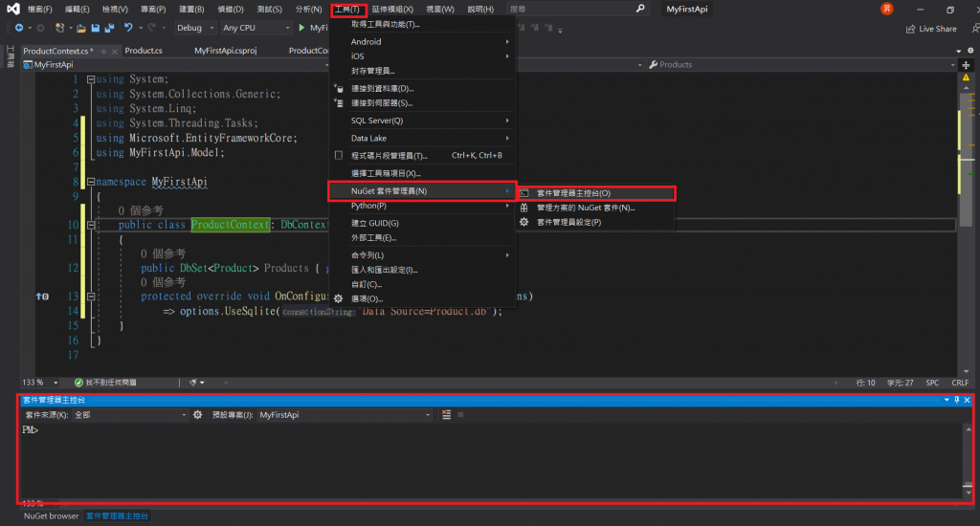Viewport: 980px width, 526px height.
Task: Choose 套件管理員設定(P) submenu item
Action: (596, 223)
